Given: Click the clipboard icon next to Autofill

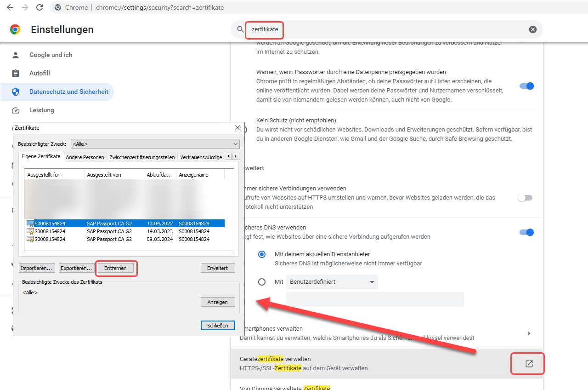Looking at the screenshot, I should [16, 74].
